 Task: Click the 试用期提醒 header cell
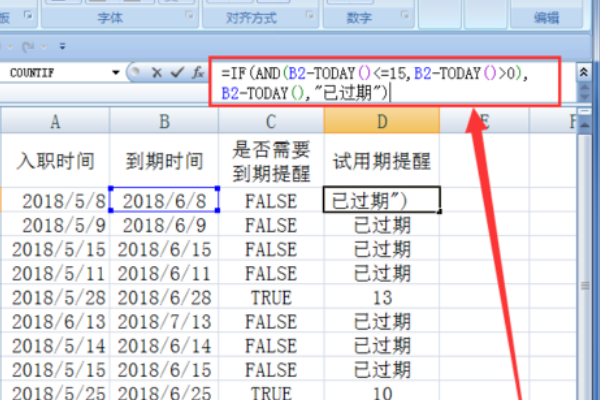(x=382, y=160)
